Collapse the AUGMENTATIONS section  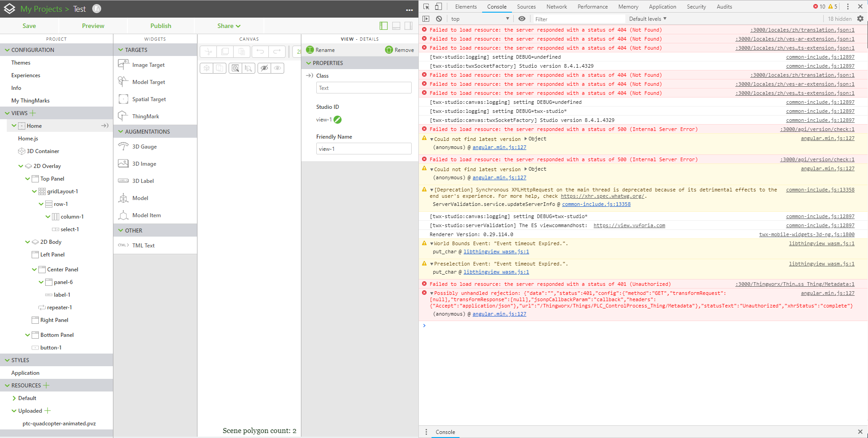click(121, 131)
